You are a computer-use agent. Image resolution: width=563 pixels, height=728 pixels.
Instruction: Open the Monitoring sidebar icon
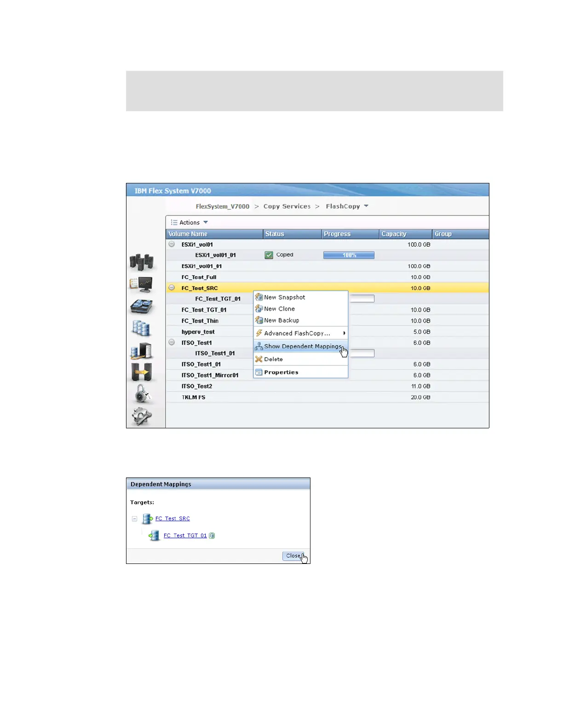click(142, 284)
